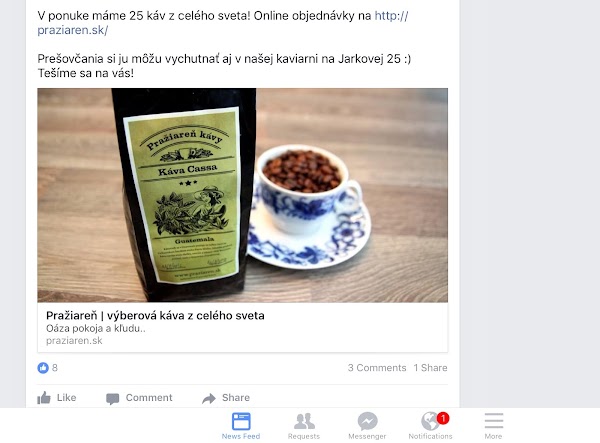Image resolution: width=600 pixels, height=443 pixels.
Task: View the 8 likes count
Action: click(x=55, y=368)
